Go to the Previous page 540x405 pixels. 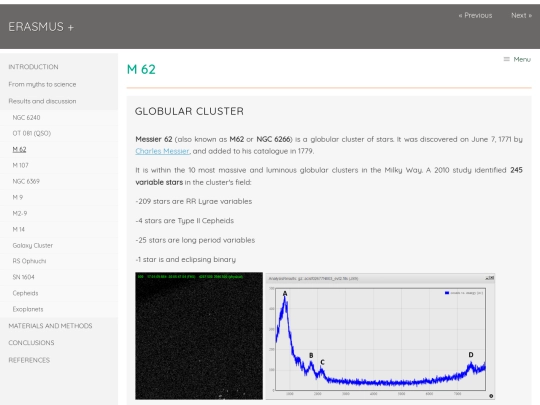tap(475, 15)
